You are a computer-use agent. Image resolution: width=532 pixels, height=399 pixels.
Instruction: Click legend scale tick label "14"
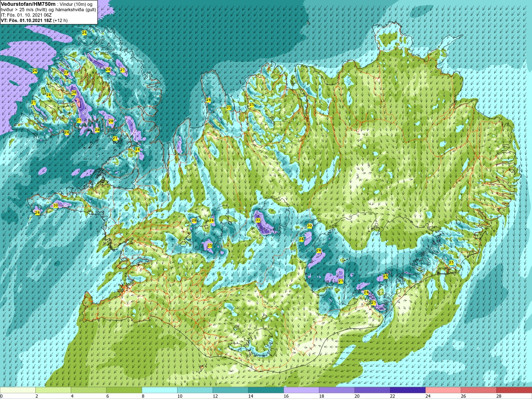pos(251,396)
